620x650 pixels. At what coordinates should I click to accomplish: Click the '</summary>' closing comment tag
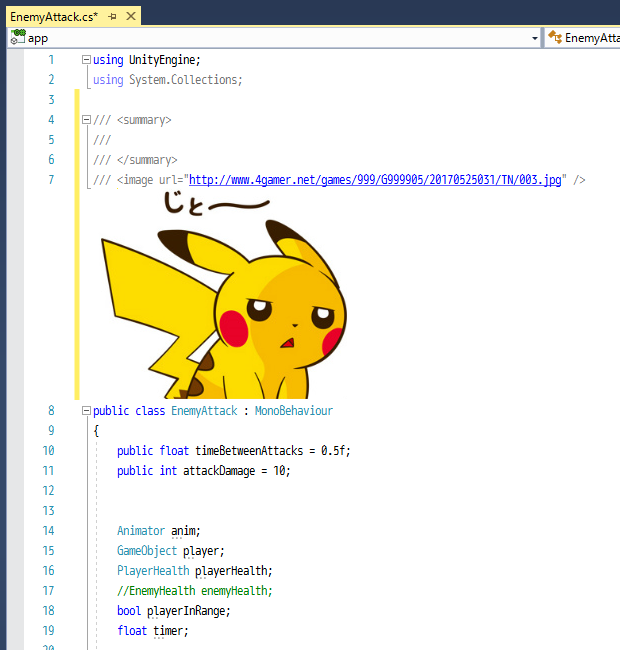147,160
